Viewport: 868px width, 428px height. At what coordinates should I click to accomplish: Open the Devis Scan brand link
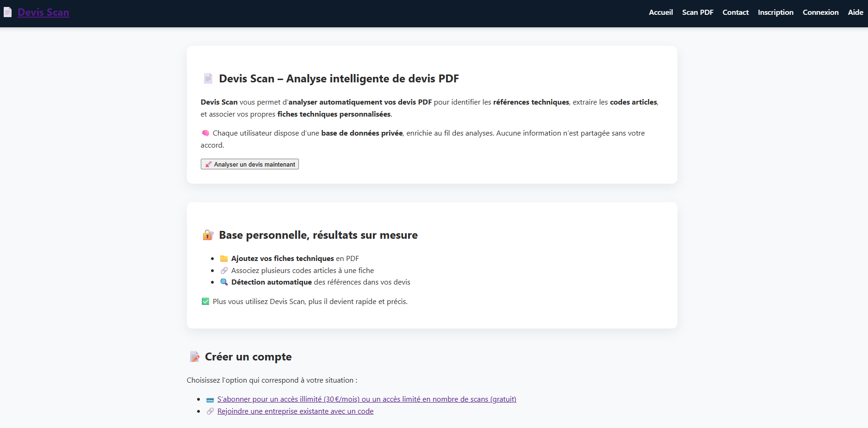pyautogui.click(x=43, y=12)
